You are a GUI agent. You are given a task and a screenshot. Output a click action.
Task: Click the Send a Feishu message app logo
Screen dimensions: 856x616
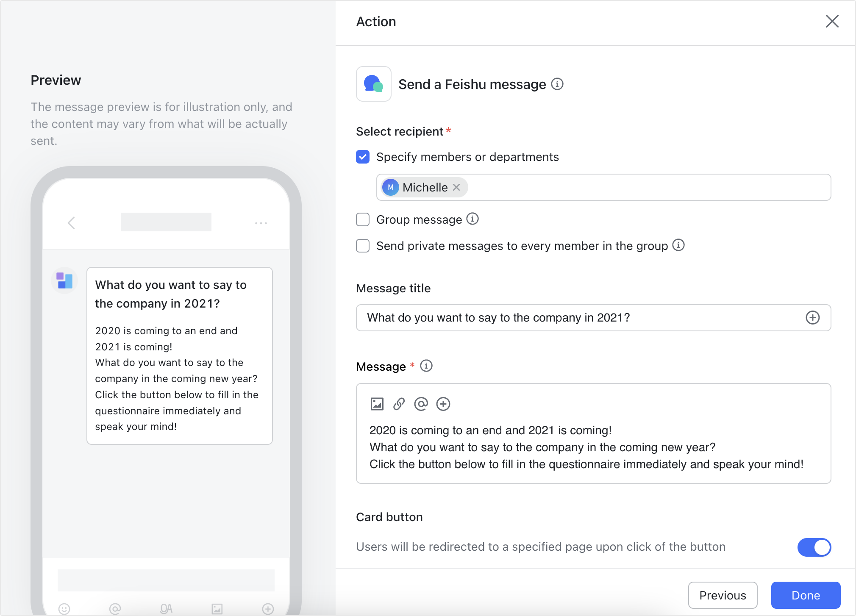pos(373,84)
